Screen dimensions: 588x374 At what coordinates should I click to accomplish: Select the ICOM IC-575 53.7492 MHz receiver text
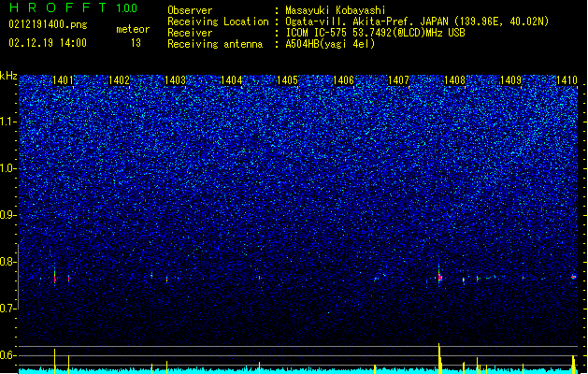[x=375, y=33]
